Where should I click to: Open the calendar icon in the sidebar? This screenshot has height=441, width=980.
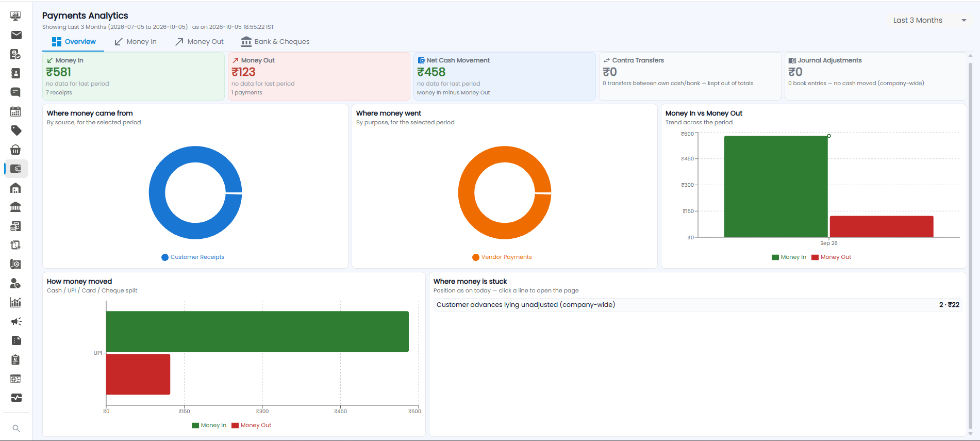pyautogui.click(x=16, y=111)
